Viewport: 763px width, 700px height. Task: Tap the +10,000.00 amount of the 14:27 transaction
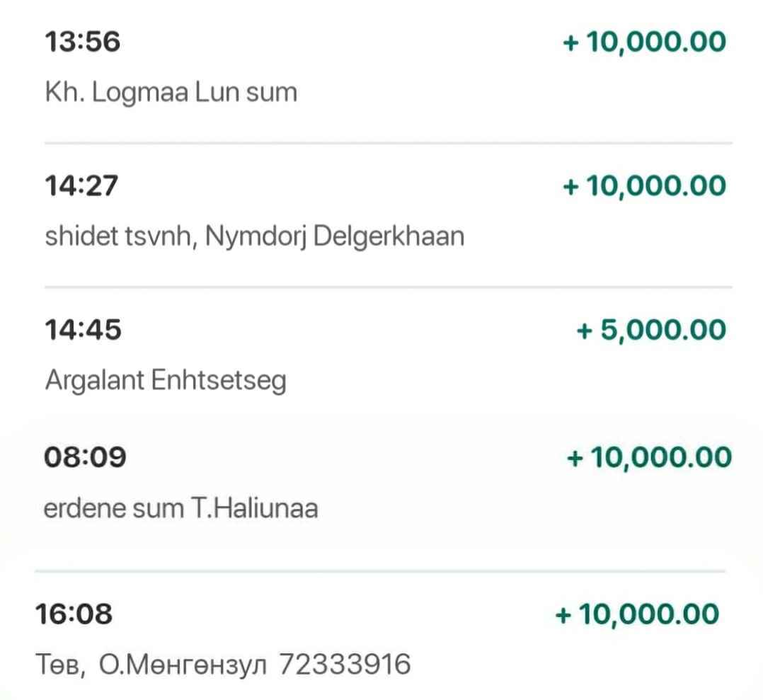pyautogui.click(x=644, y=186)
